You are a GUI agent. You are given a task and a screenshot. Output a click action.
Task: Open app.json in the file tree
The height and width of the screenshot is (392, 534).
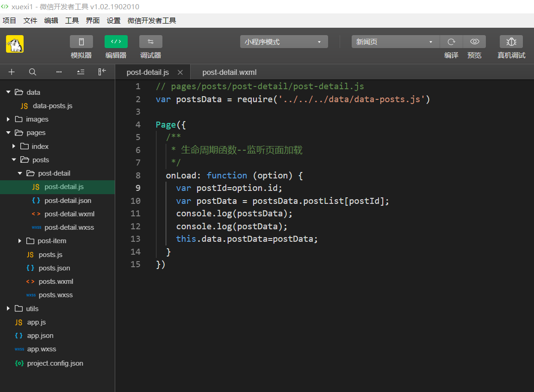coord(40,336)
